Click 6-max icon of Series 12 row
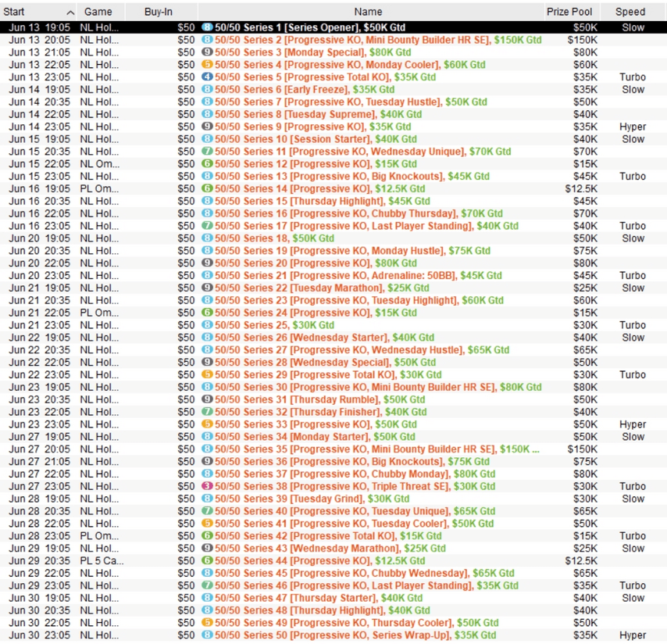This screenshot has width=667, height=644. tap(207, 163)
